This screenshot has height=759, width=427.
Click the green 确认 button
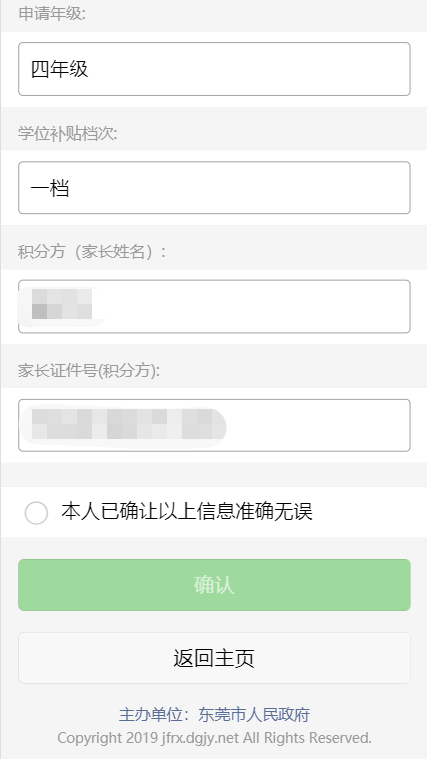click(214, 585)
